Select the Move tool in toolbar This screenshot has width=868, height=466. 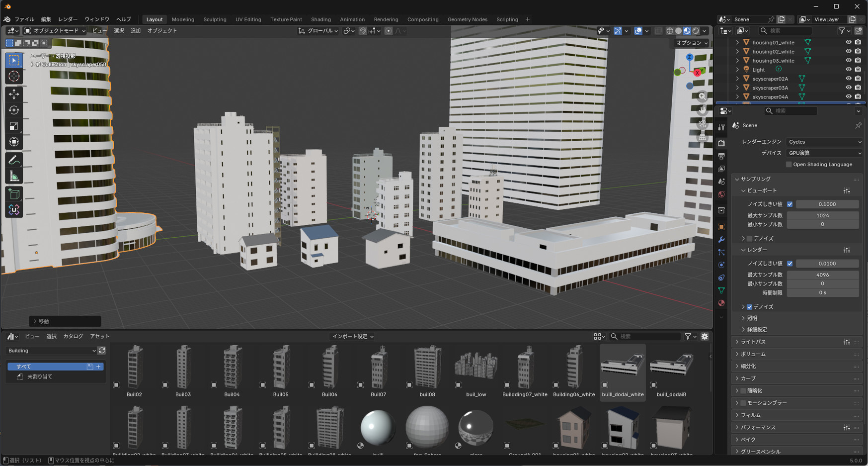(14, 94)
